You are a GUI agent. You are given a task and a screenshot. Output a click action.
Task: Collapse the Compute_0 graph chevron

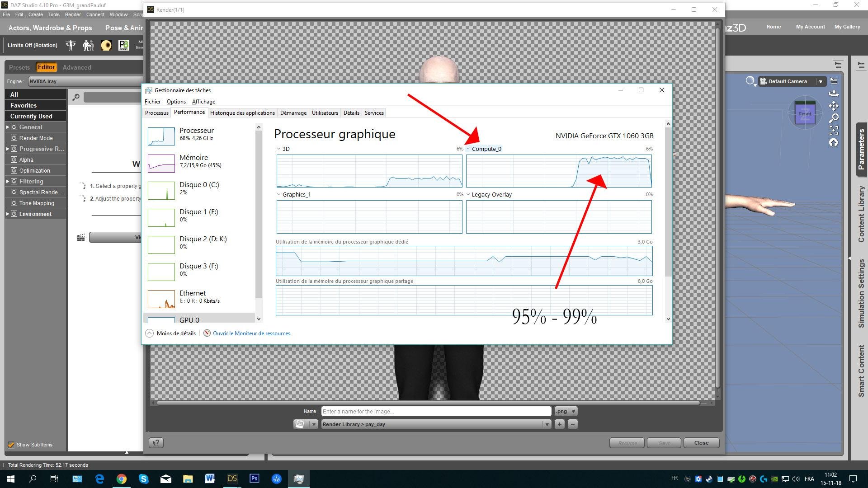[x=468, y=149]
